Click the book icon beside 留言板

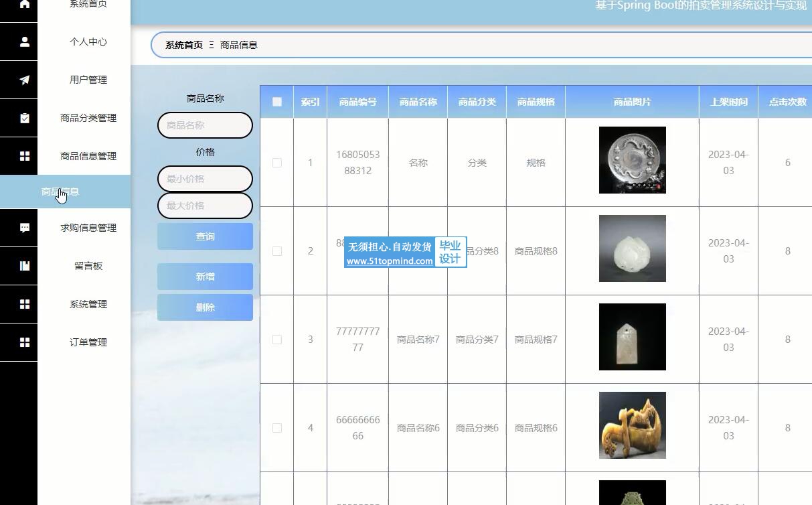tap(25, 266)
